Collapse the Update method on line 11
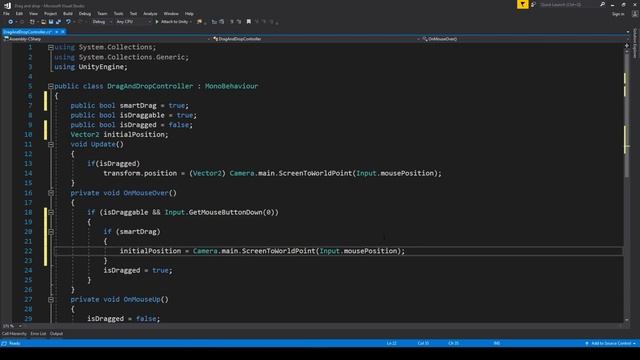Screen dimensions: 640x360 pos(51,144)
